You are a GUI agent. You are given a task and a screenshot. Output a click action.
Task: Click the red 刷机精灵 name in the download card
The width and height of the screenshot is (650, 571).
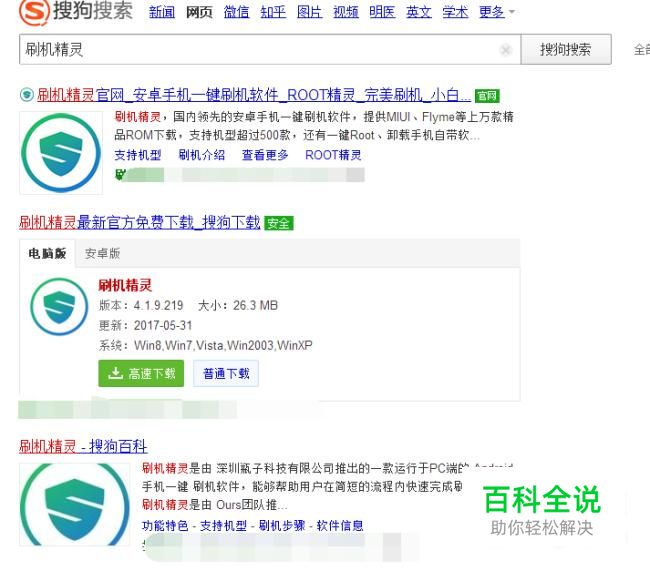(125, 285)
